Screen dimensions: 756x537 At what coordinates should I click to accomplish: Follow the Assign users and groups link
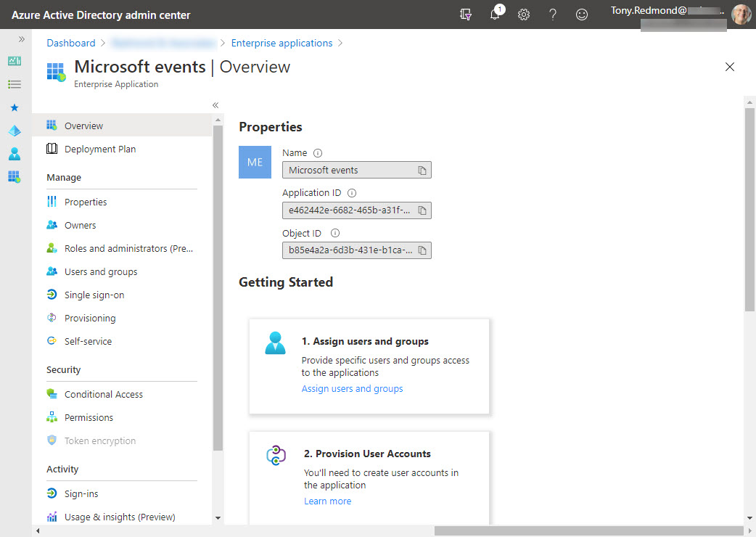point(352,388)
